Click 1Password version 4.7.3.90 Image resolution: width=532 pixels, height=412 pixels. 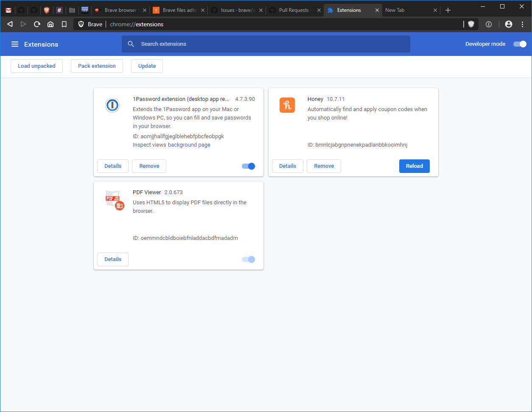coord(245,99)
